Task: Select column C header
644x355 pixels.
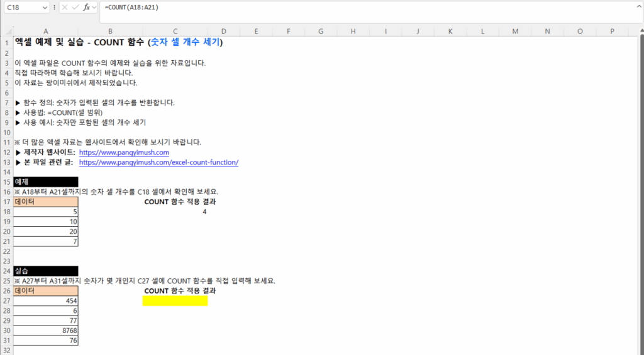Action: coord(175,31)
